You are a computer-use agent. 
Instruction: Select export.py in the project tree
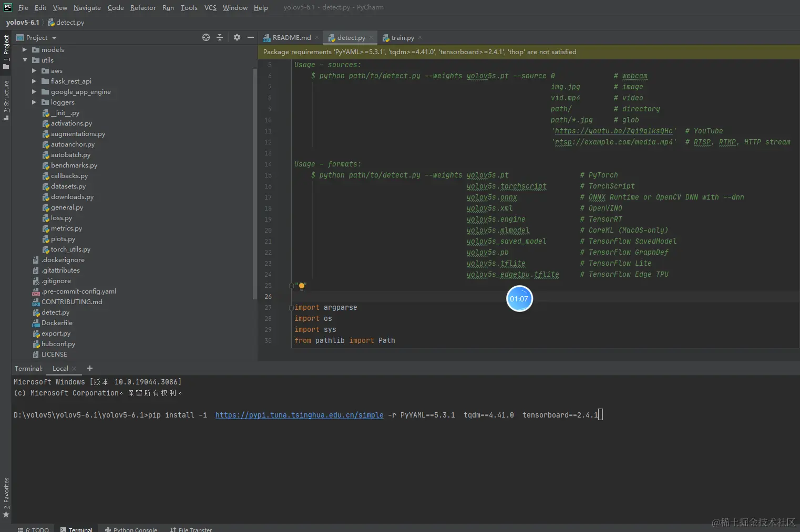(56, 333)
